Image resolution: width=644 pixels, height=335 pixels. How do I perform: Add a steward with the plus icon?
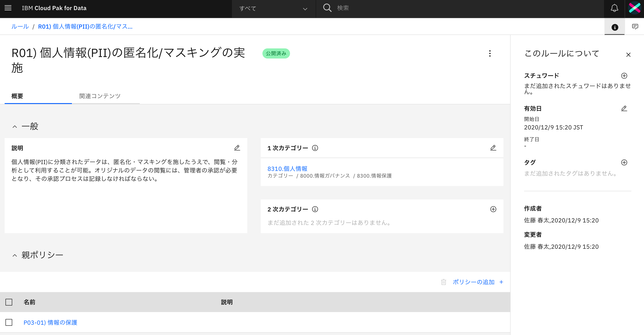pyautogui.click(x=624, y=76)
